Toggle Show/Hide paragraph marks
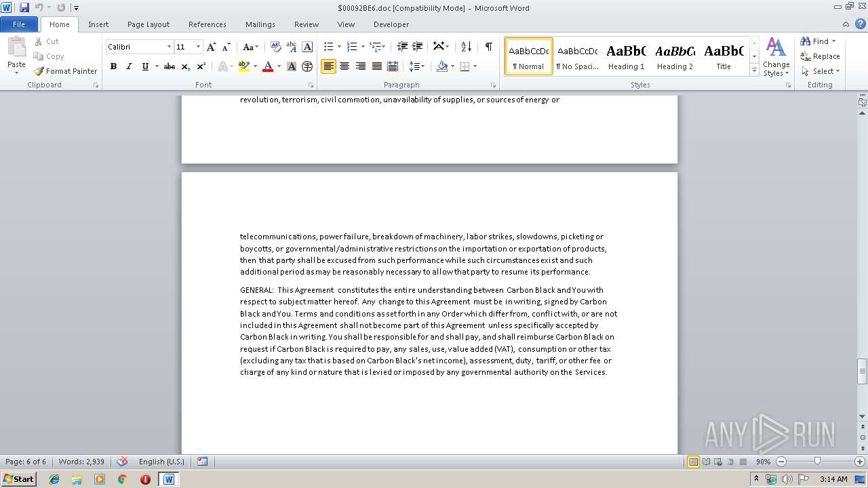Image resolution: width=868 pixels, height=488 pixels. [488, 47]
